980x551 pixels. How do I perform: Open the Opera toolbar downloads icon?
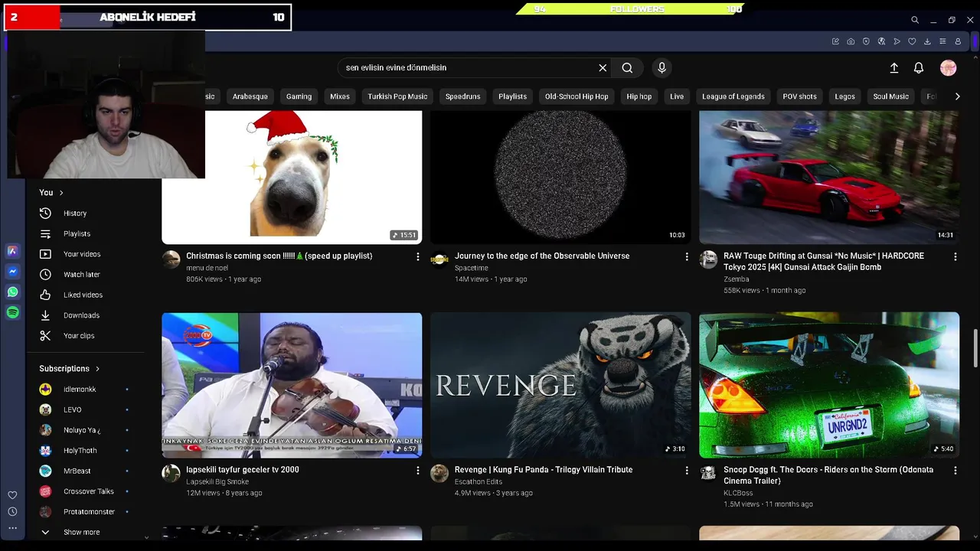(x=927, y=41)
